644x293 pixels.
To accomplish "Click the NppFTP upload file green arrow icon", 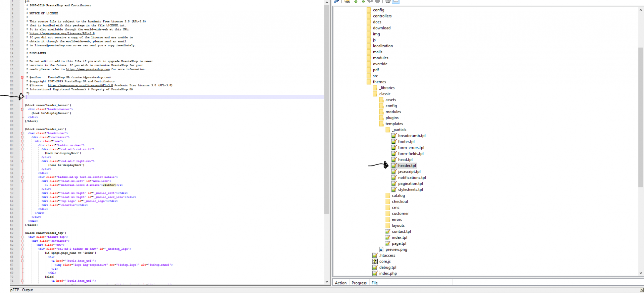I will click(363, 1).
